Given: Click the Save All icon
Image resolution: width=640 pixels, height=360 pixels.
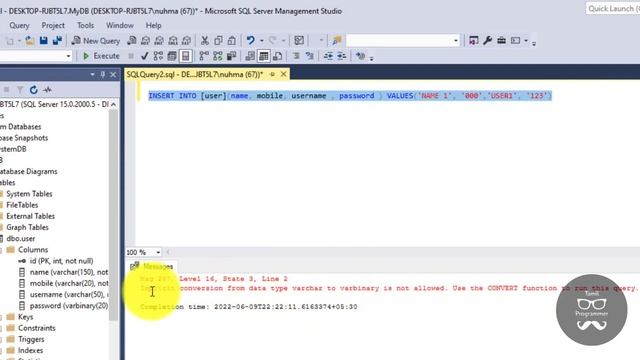Looking at the screenshot, I should [x=58, y=40].
